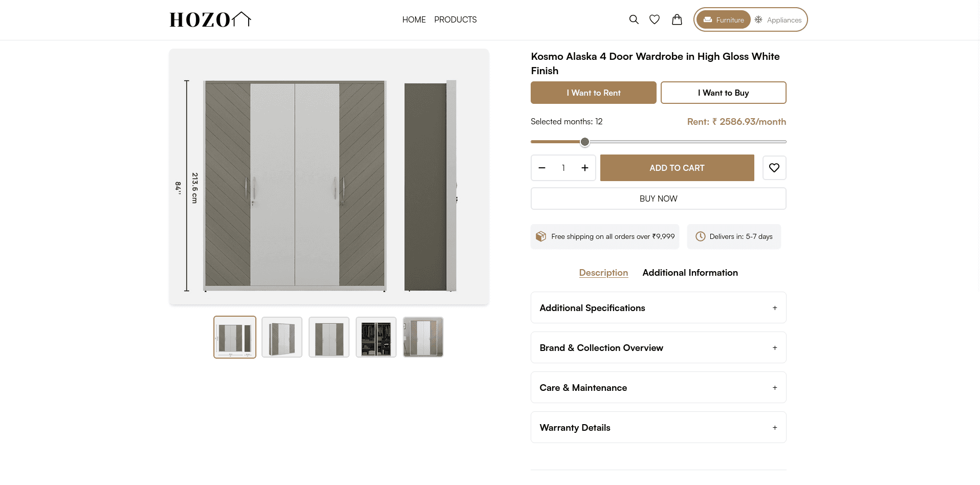Add product to wishlist with heart button
The width and height of the screenshot is (980, 485).
click(x=774, y=168)
